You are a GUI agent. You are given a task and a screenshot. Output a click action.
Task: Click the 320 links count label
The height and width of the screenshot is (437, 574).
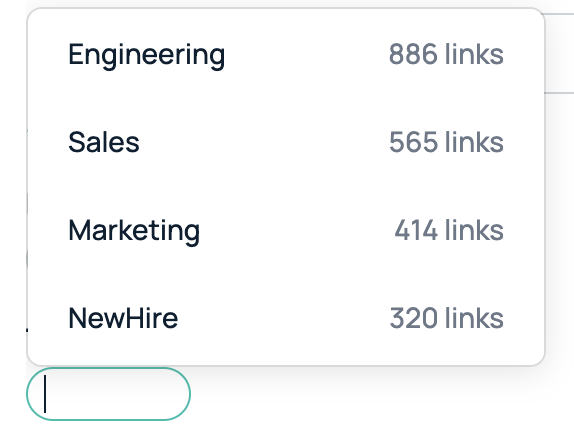click(447, 318)
